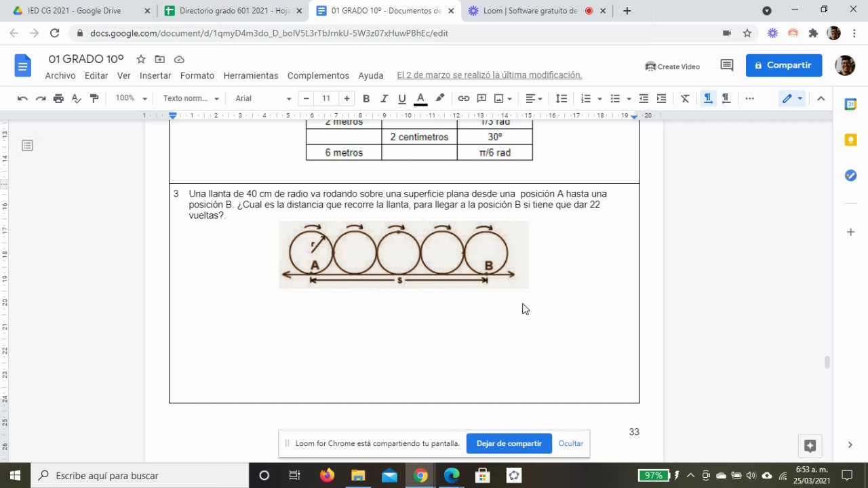Get add-ons with side panel plus

coord(850,232)
